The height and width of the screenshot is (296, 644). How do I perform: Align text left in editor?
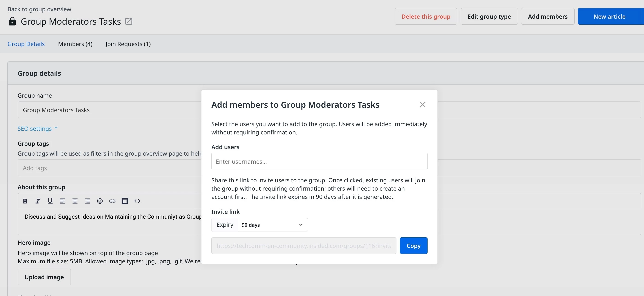(x=62, y=201)
